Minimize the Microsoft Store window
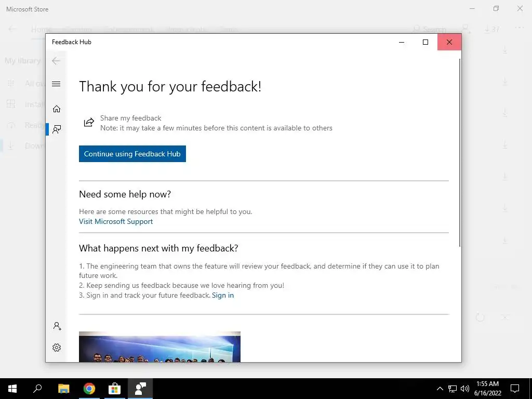The height and width of the screenshot is (399, 532). pos(472,8)
